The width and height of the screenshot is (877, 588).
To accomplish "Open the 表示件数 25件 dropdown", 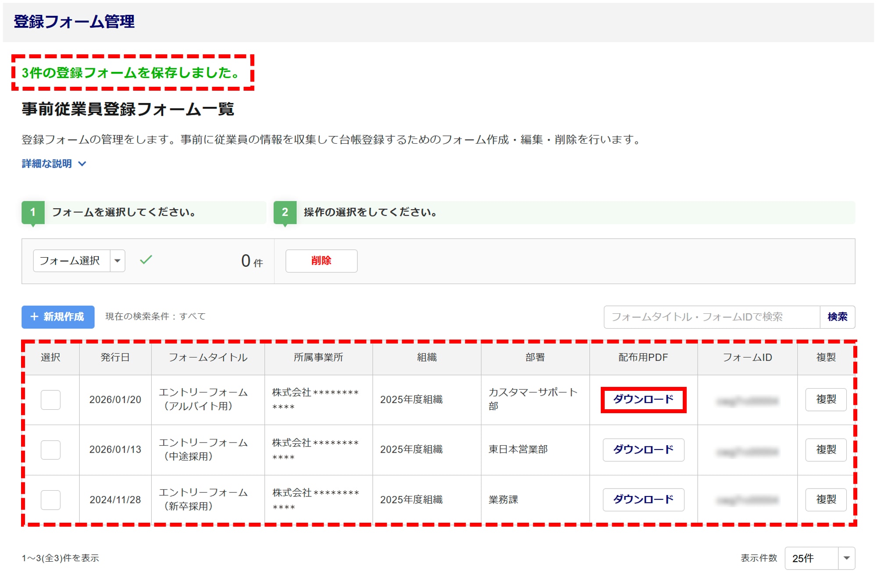I will click(819, 558).
